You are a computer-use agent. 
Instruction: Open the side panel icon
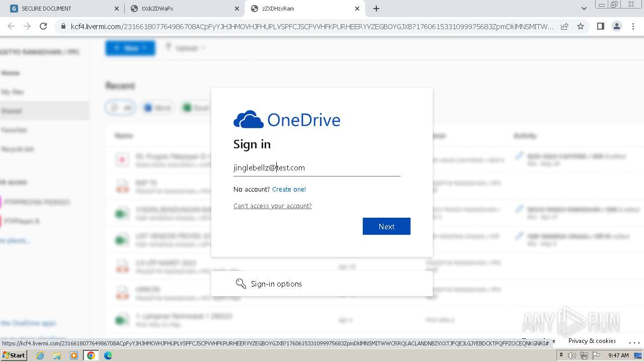600,26
